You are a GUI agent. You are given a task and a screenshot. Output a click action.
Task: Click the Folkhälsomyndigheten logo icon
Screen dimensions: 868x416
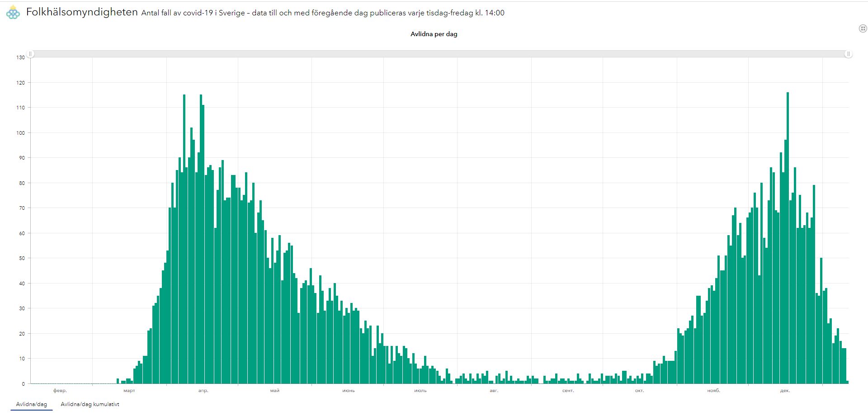pyautogui.click(x=13, y=13)
